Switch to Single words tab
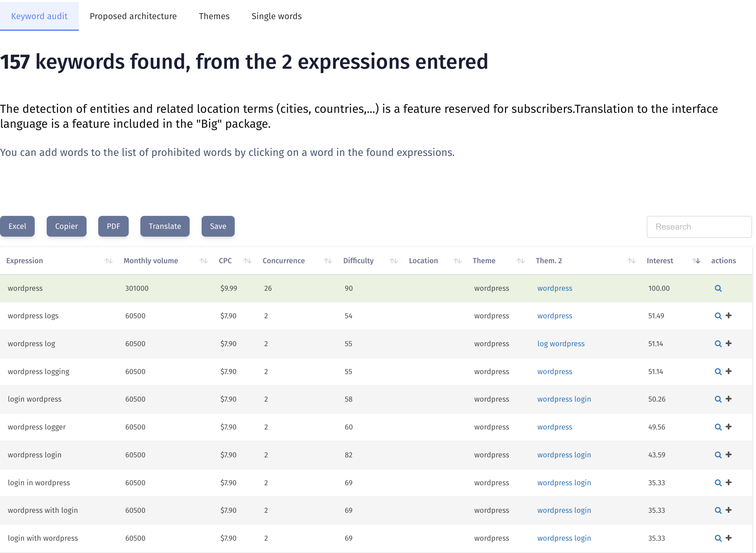The width and height of the screenshot is (756, 553). coord(277,16)
